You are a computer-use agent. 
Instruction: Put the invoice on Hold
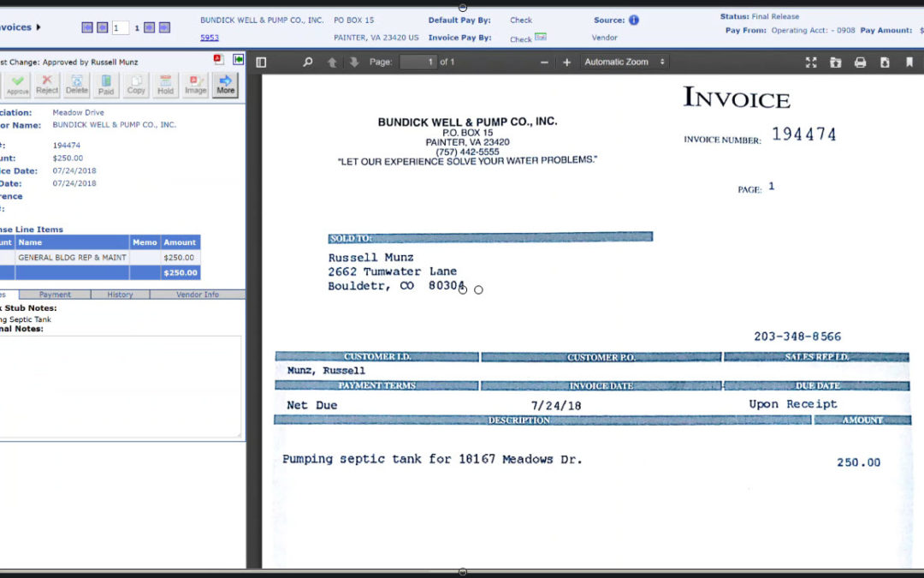click(165, 85)
